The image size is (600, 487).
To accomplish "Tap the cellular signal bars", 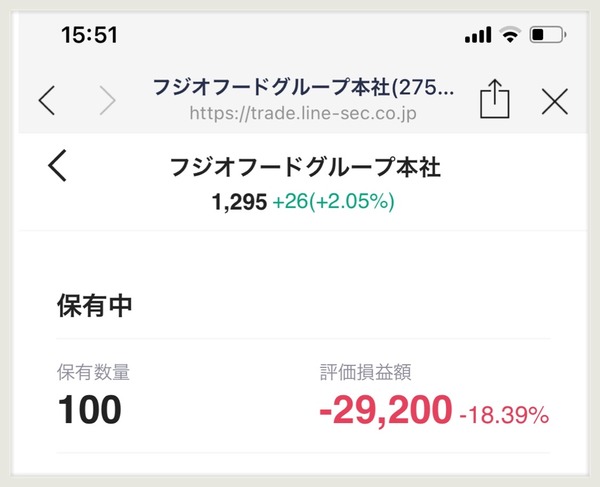I will (x=478, y=35).
